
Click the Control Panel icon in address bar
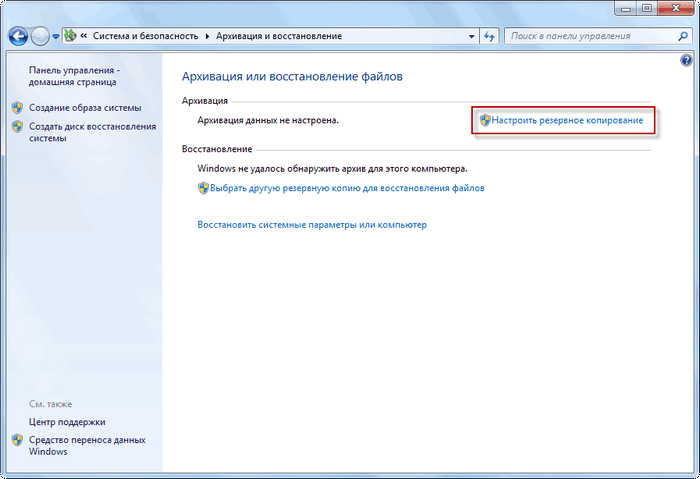[x=70, y=36]
